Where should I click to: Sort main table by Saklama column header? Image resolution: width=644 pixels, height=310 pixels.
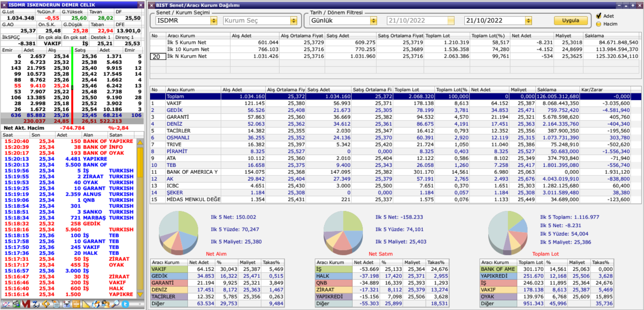[x=557, y=89]
